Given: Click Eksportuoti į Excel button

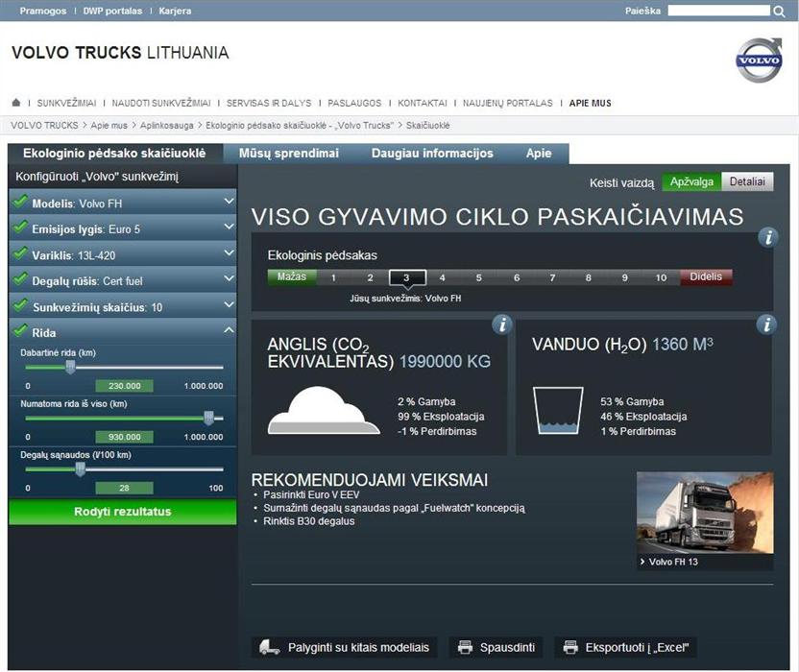Looking at the screenshot, I should tap(626, 647).
